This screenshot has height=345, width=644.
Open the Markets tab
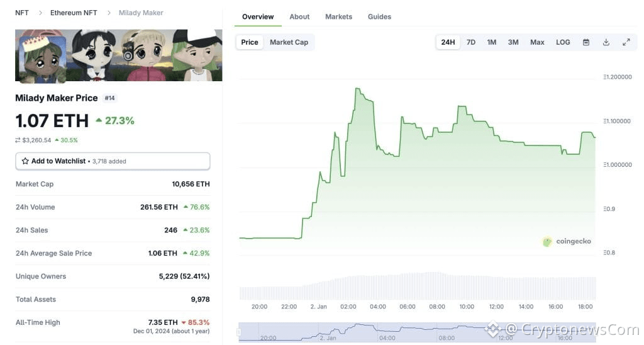[338, 16]
